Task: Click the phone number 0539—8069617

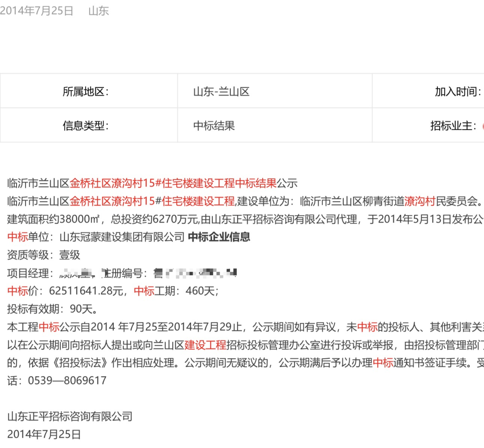Action: [67, 381]
